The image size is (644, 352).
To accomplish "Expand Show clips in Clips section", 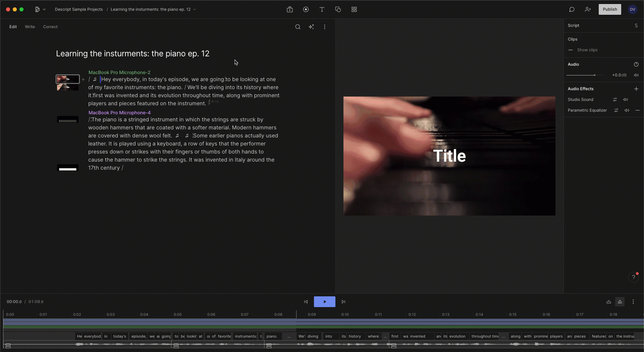I will coord(587,50).
